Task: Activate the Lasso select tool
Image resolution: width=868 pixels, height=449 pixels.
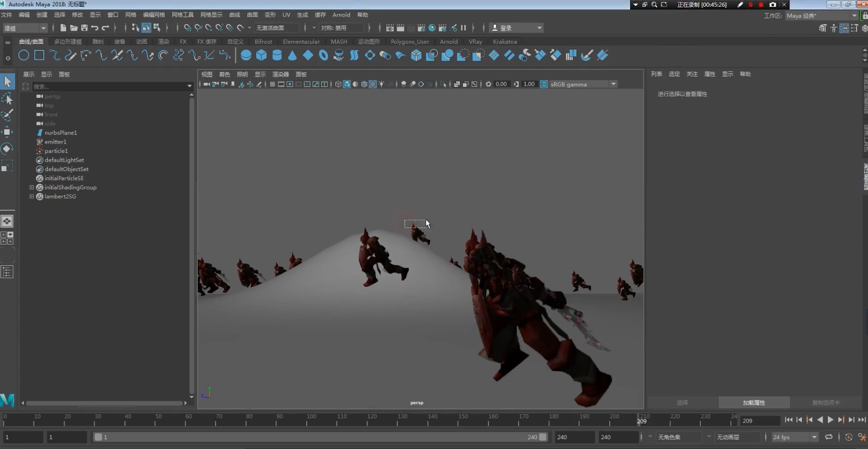Action: pyautogui.click(x=7, y=98)
